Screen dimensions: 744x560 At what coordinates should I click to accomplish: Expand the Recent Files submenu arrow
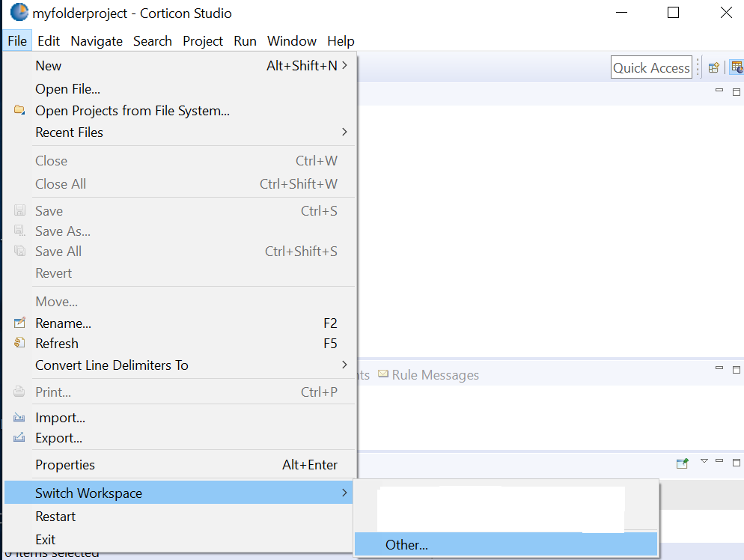(344, 132)
